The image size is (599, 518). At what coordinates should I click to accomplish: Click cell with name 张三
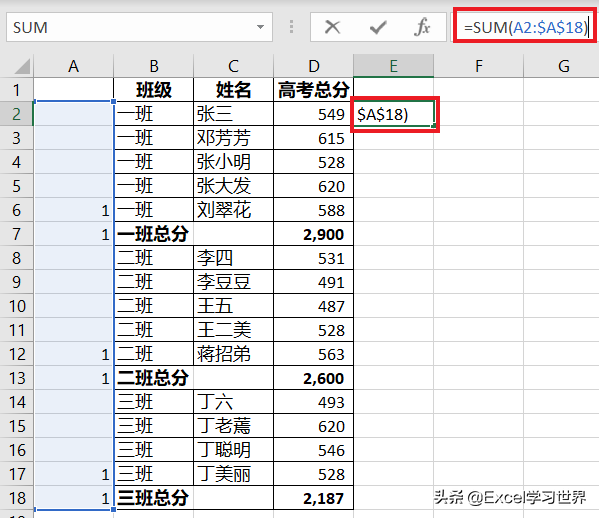233,114
